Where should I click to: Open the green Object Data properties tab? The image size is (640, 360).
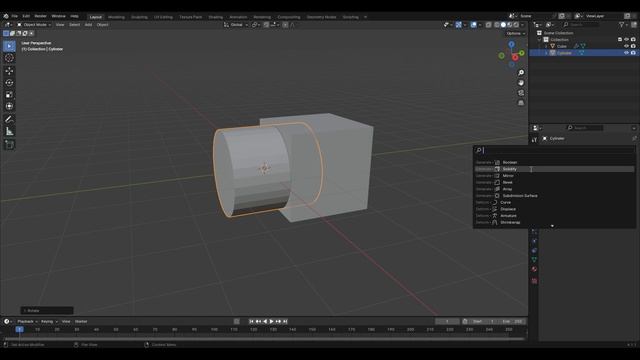(x=534, y=260)
